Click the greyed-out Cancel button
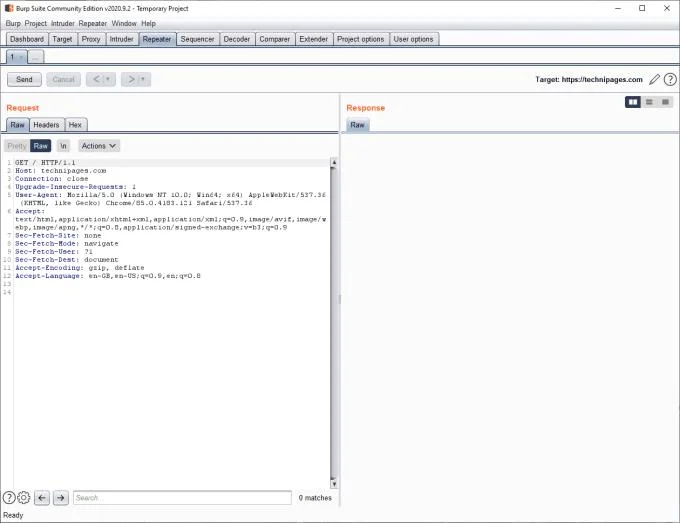 pos(63,79)
